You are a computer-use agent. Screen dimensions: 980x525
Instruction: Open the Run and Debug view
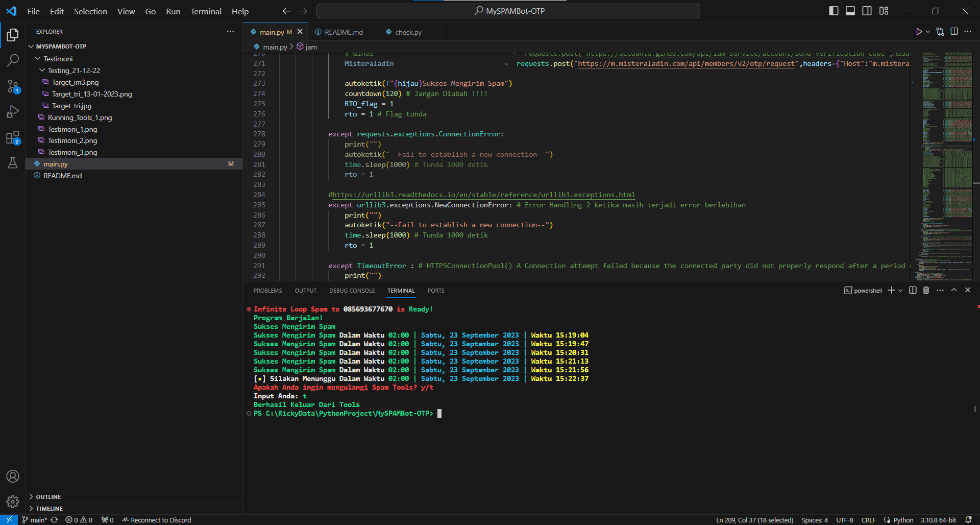point(13,112)
